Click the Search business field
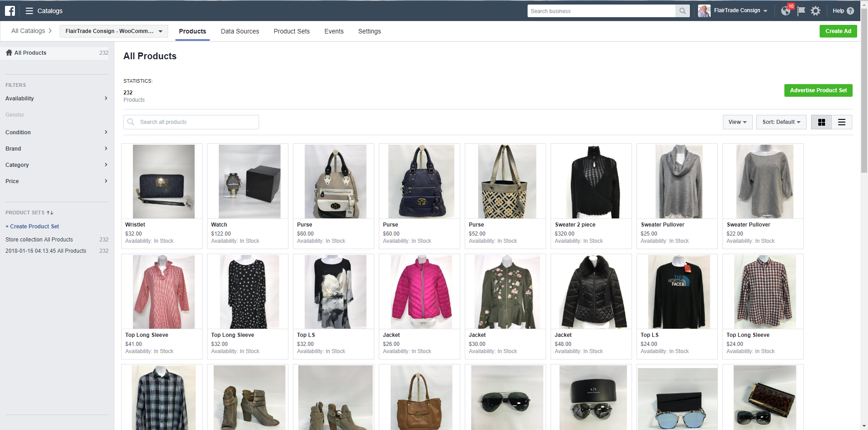The width and height of the screenshot is (868, 430). (x=601, y=11)
